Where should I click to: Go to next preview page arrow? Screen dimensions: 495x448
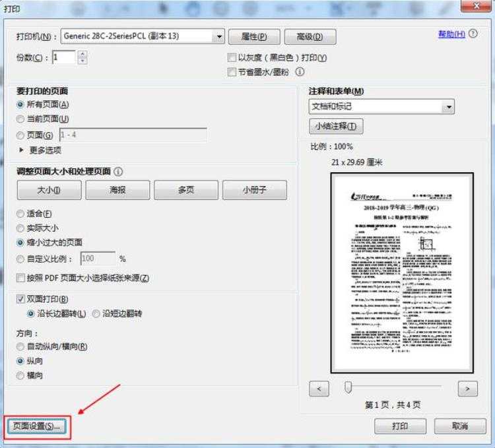(x=467, y=389)
